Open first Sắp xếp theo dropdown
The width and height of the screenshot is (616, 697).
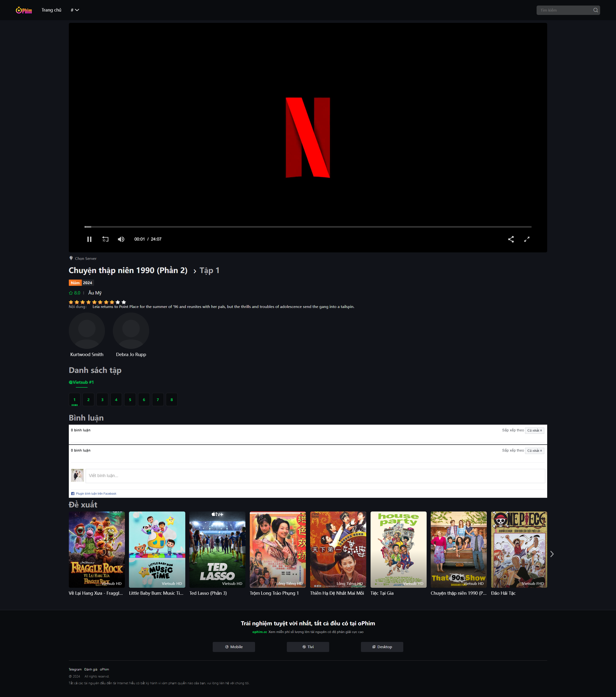pos(534,430)
